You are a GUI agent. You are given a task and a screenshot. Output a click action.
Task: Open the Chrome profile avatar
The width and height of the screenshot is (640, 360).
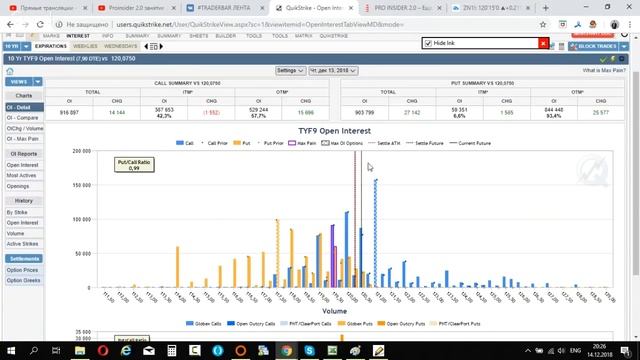click(x=615, y=24)
